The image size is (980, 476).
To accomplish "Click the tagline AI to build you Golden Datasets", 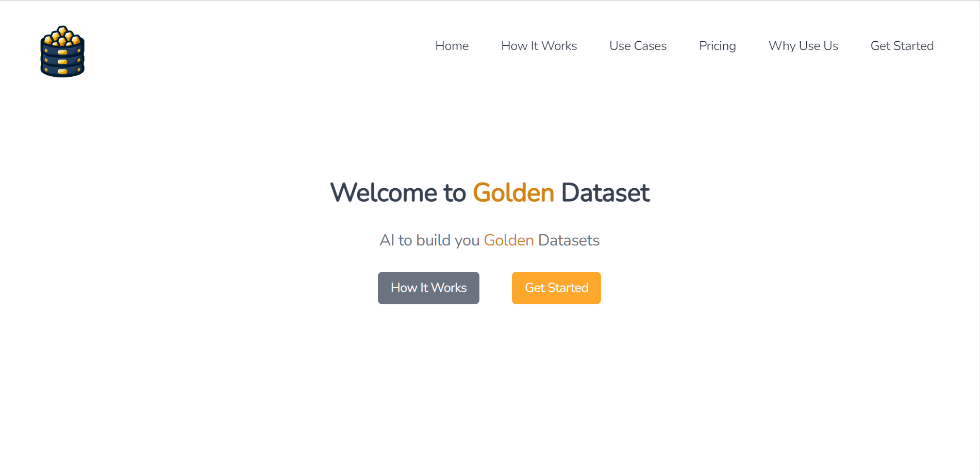I will pos(490,240).
